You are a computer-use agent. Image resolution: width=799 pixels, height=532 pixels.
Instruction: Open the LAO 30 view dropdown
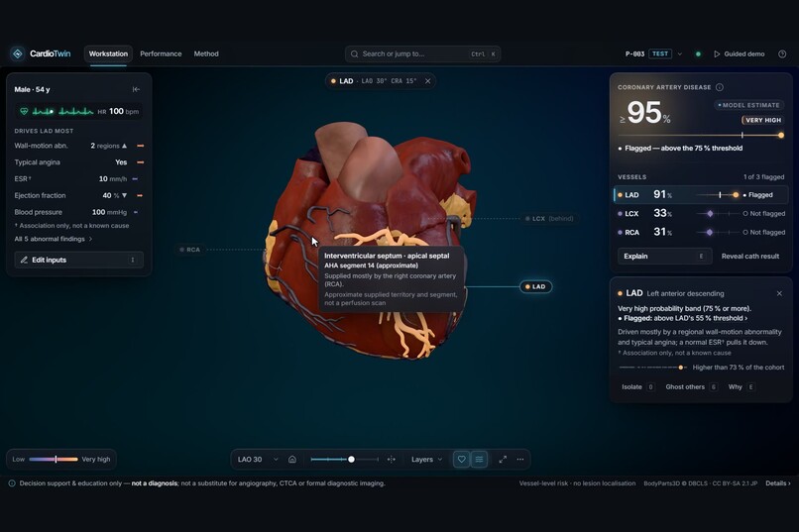coord(258,460)
